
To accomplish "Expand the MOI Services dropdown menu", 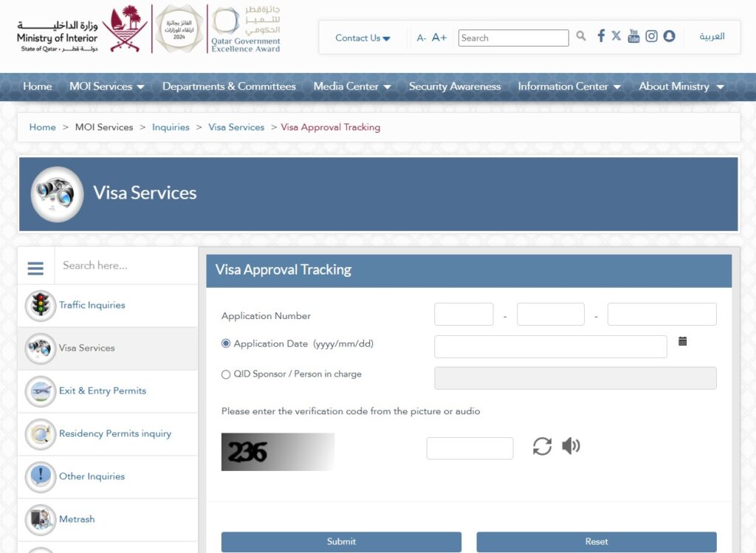I will [106, 86].
